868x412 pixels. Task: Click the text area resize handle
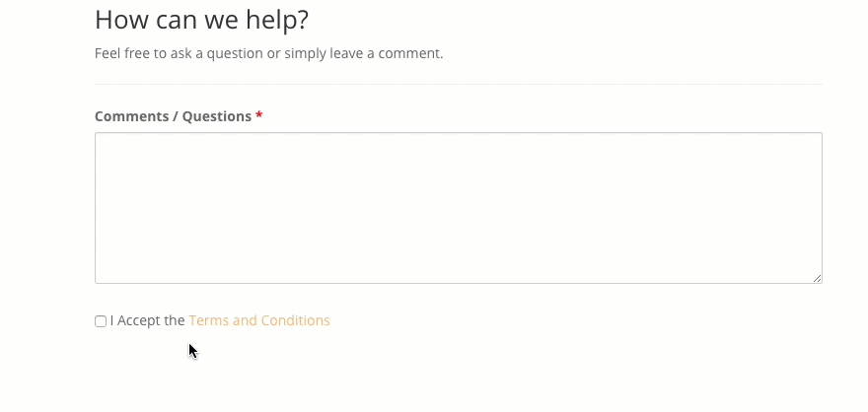[x=817, y=279]
